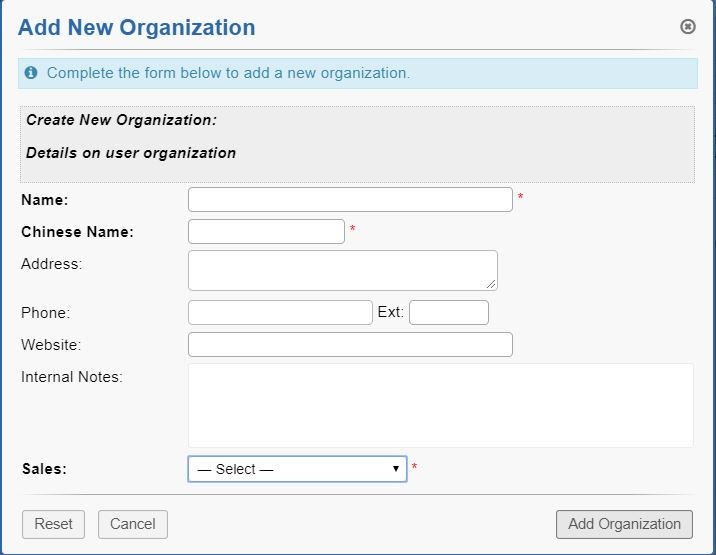716x555 pixels.
Task: Focus the phone Ext field
Action: coord(449,312)
